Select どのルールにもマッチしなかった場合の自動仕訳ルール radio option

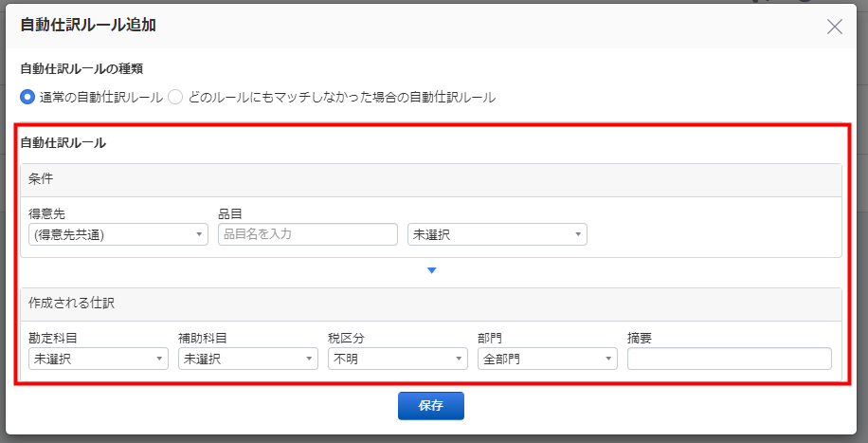(x=175, y=98)
